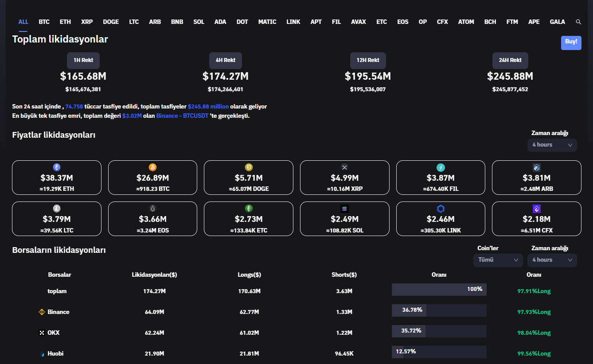593x364 pixels.
Task: Expand the Coin'ler Tümü dropdown
Action: [498, 260]
